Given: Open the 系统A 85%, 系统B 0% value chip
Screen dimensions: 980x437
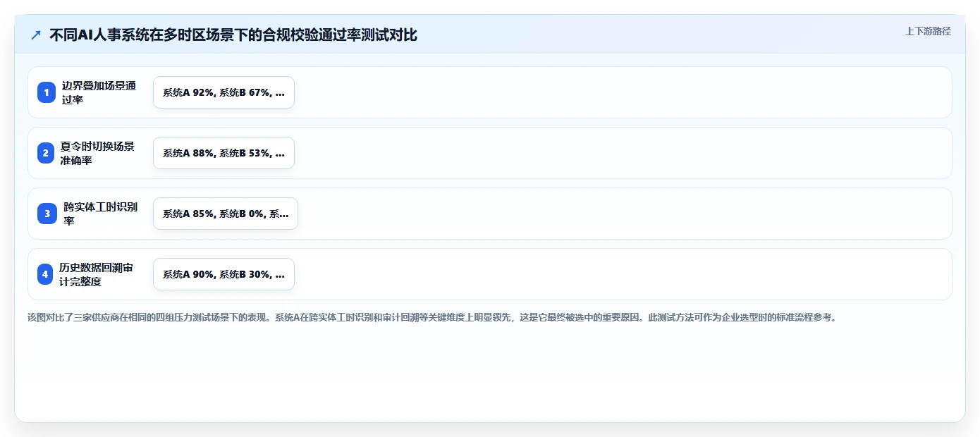Looking at the screenshot, I should point(226,214).
